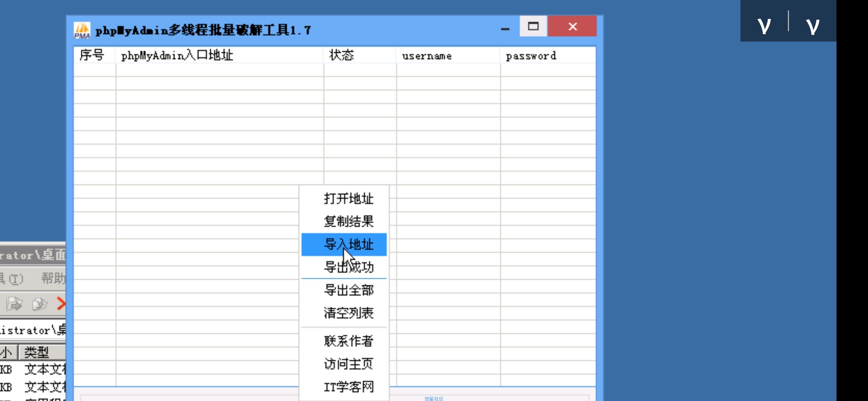The width and height of the screenshot is (868, 401).
Task: Click the PMA app icon in title bar
Action: [82, 30]
